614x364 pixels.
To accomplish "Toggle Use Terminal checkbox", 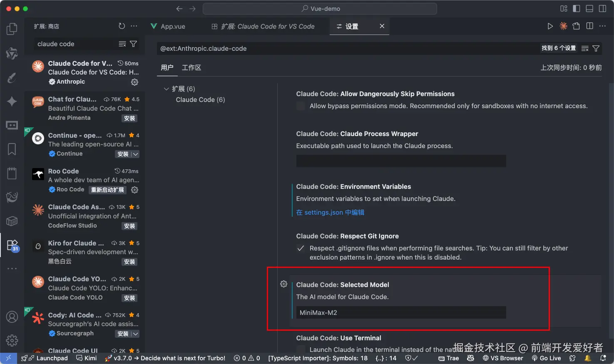I will (301, 350).
